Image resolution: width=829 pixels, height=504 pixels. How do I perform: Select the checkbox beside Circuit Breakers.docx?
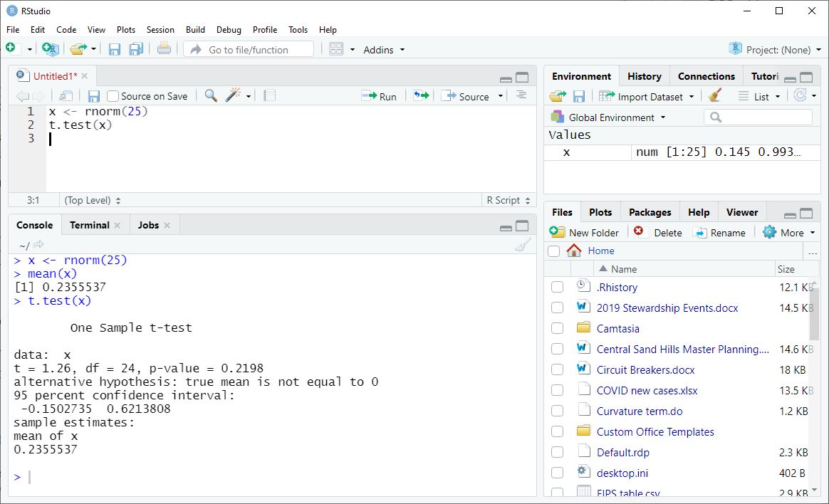[556, 369]
